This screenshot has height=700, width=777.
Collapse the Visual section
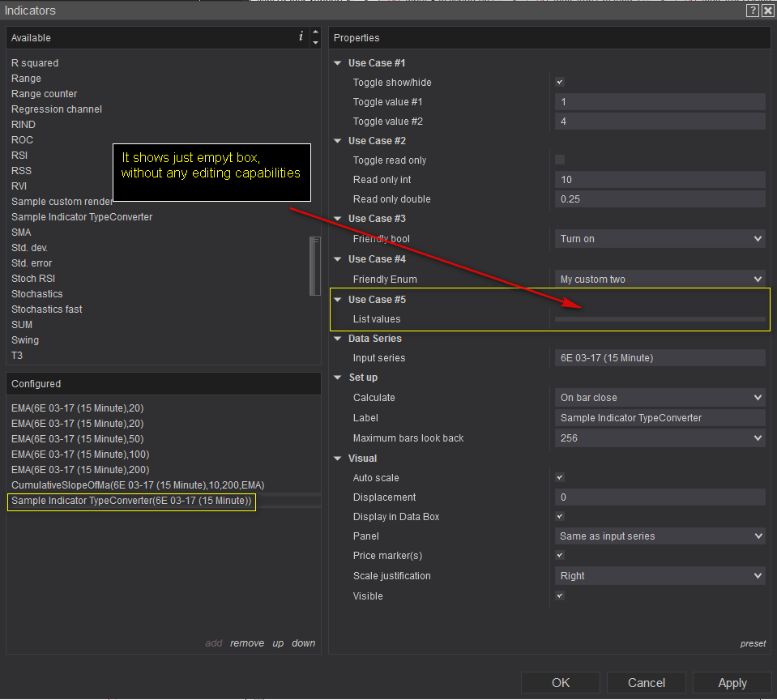click(338, 459)
